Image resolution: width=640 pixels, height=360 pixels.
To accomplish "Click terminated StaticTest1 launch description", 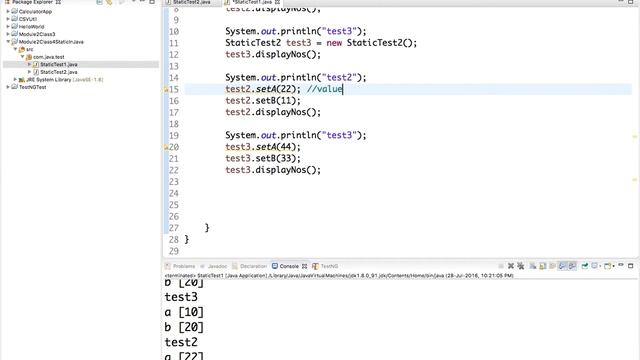I will click(x=339, y=276).
